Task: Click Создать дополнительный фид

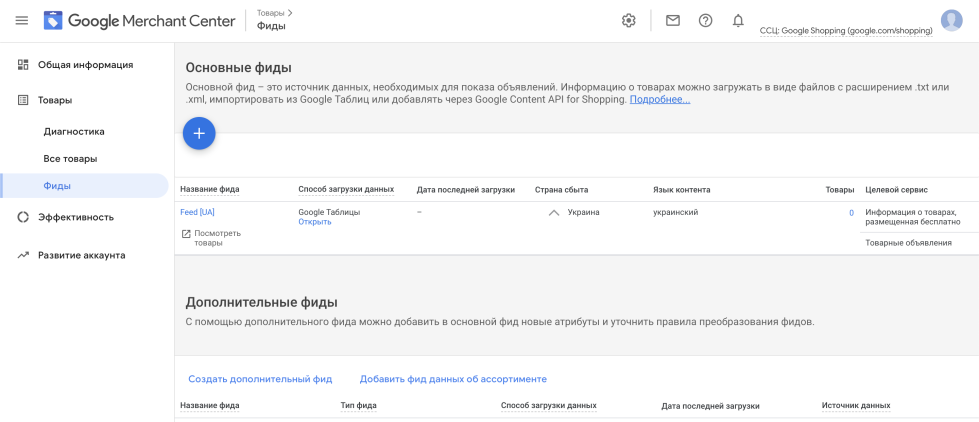Action: (x=260, y=379)
